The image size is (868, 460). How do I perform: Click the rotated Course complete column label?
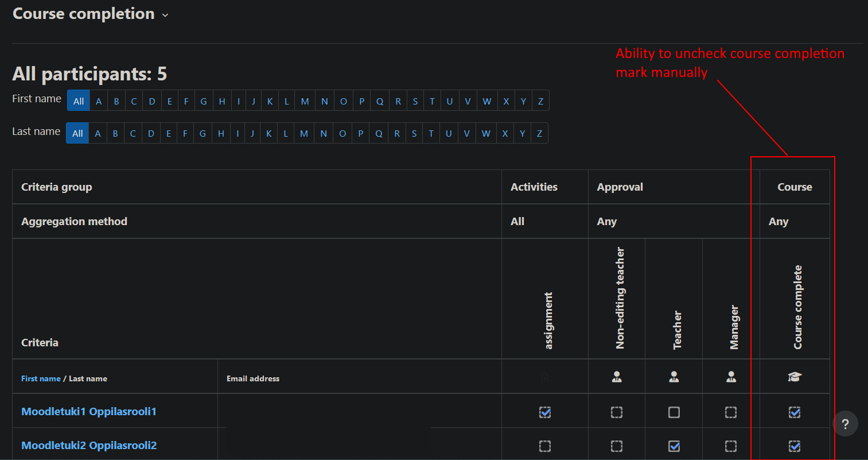click(x=798, y=307)
